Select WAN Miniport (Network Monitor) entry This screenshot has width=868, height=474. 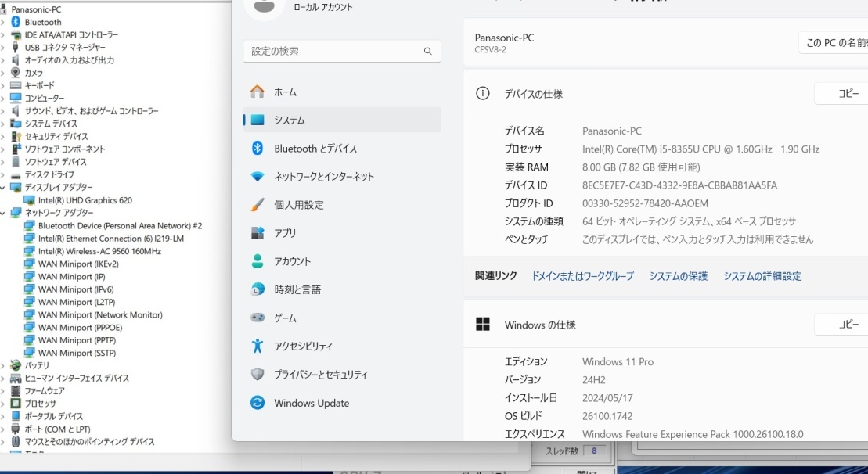coord(100,314)
